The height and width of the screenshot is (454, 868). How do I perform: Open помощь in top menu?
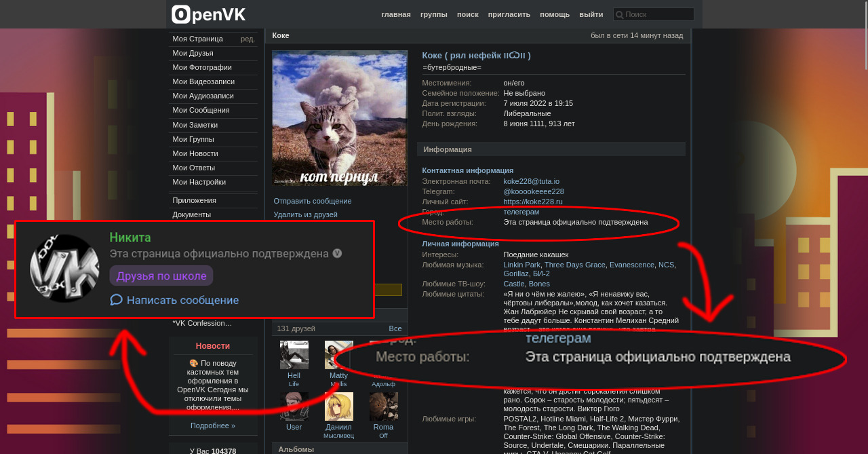coord(555,14)
